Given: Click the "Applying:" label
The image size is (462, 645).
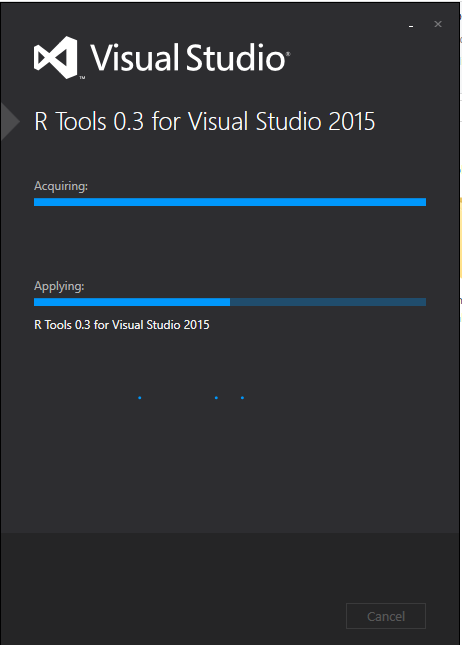Looking at the screenshot, I should tap(59, 286).
